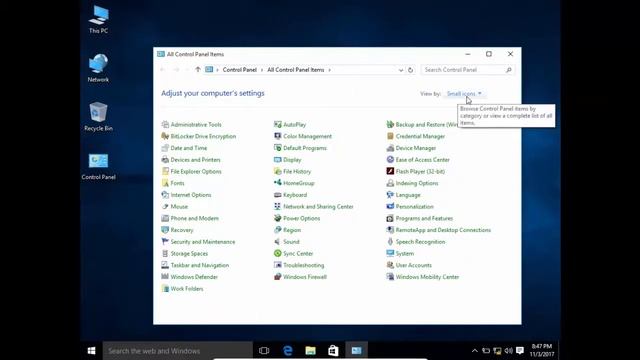The image size is (640, 360).
Task: Click the System icon
Action: pyautogui.click(x=390, y=253)
